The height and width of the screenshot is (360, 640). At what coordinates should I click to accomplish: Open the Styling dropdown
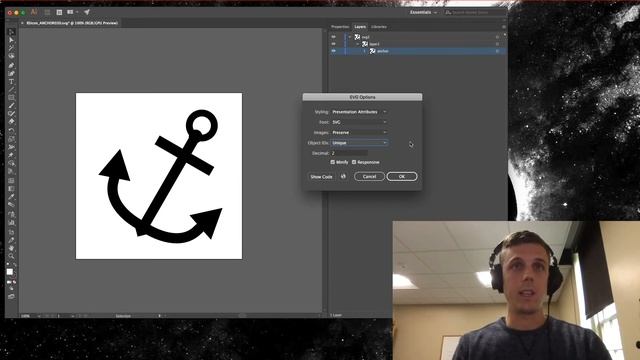coord(359,112)
